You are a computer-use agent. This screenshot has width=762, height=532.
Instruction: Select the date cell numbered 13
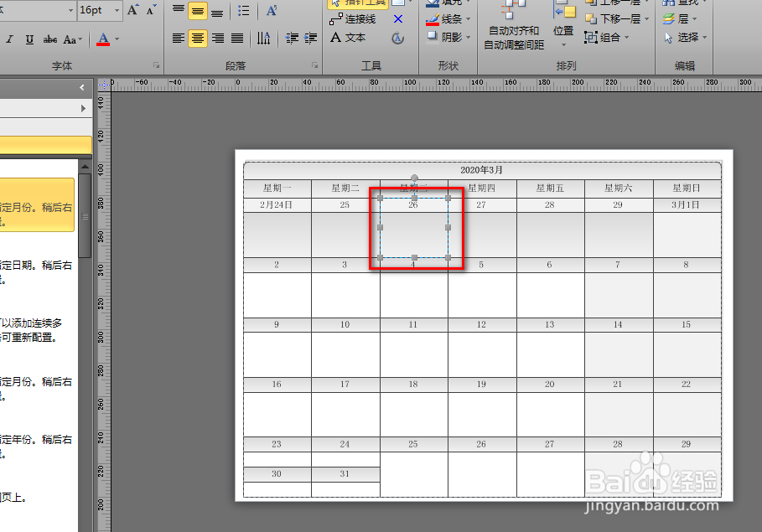(550, 324)
